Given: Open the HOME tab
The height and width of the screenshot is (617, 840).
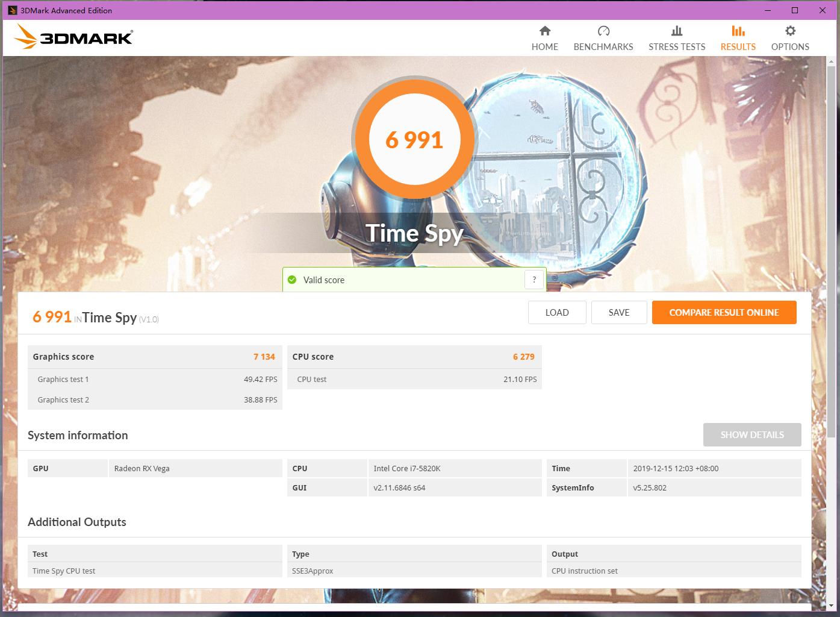Looking at the screenshot, I should click(545, 39).
